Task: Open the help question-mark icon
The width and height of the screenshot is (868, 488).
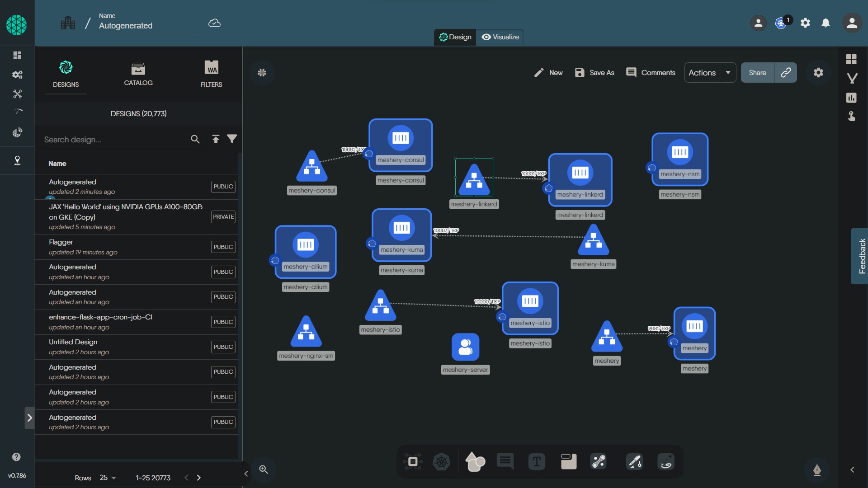Action: (x=16, y=457)
